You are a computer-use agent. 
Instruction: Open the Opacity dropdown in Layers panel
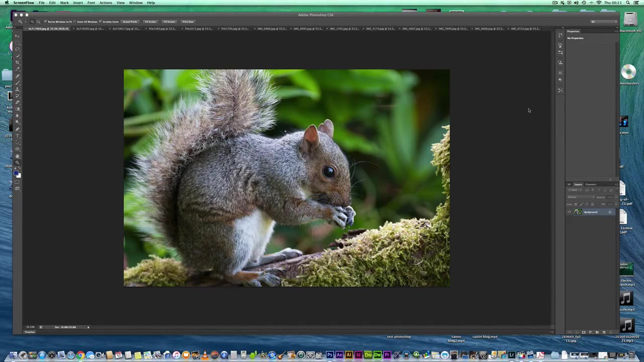(616, 197)
